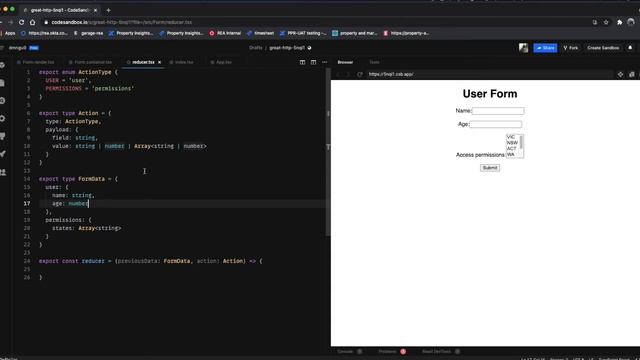Click Create Sandbox button
This screenshot has width=640, height=360.
click(x=603, y=48)
